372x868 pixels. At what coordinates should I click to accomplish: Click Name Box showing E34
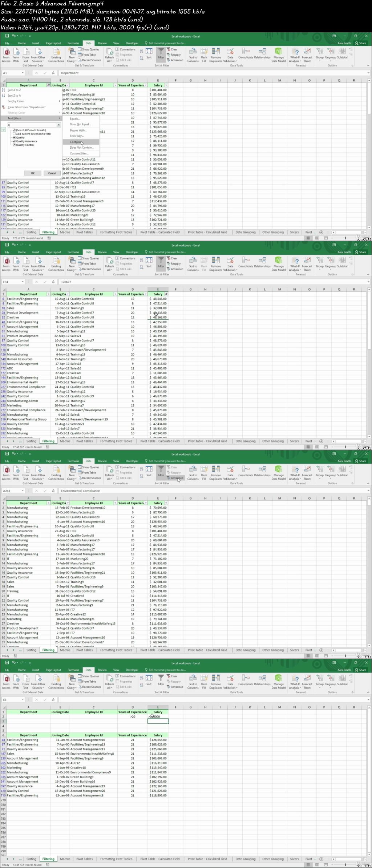point(13,282)
